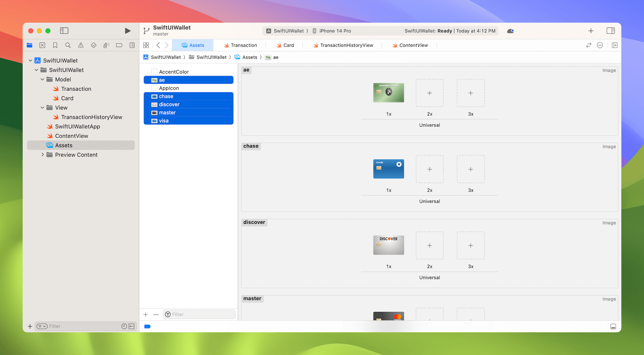This screenshot has height=355, width=644.
Task: Add an editor on the right
Action: point(614,45)
